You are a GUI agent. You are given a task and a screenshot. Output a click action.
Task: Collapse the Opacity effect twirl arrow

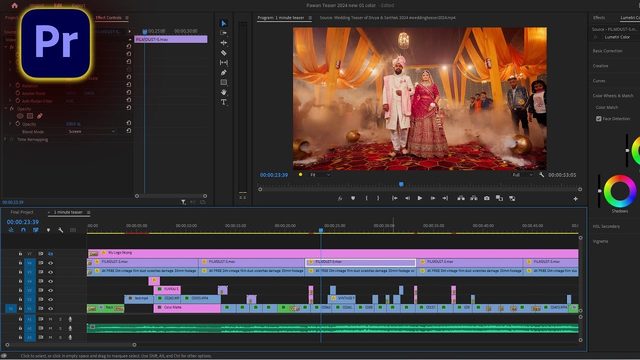click(6, 109)
